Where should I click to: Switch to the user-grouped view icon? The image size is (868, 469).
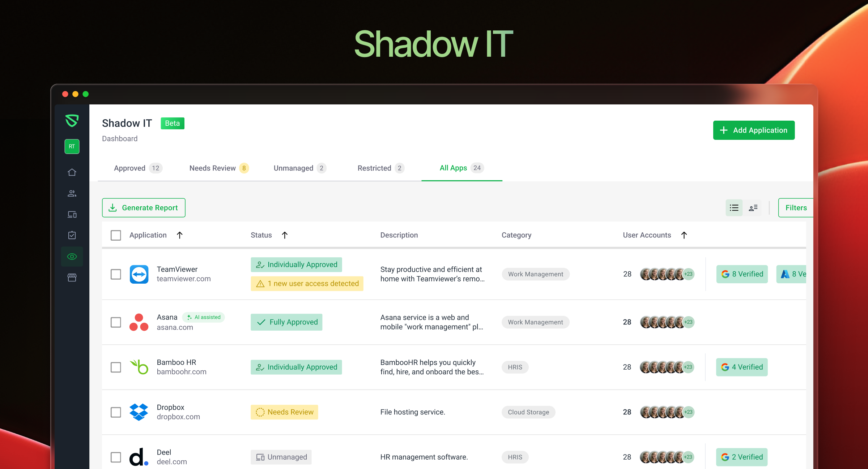(x=753, y=208)
